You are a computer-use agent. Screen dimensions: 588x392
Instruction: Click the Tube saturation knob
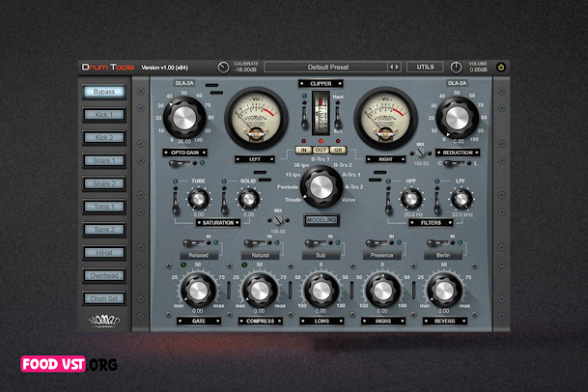pyautogui.click(x=198, y=199)
